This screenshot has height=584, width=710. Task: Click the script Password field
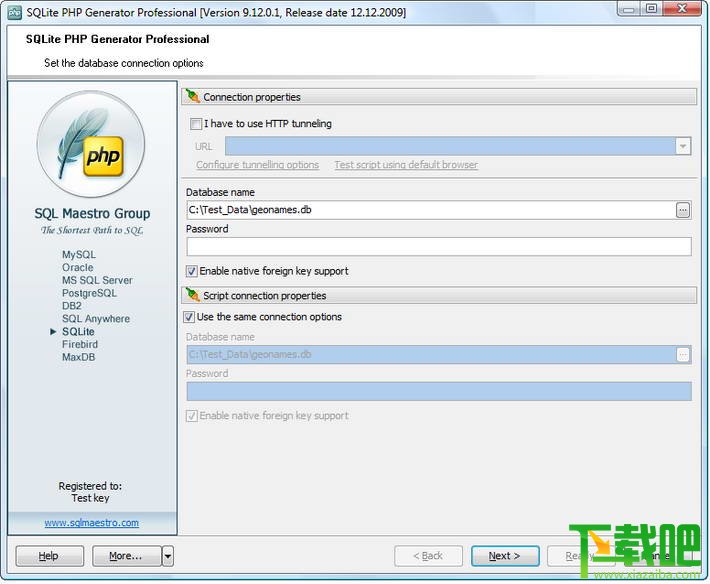point(439,392)
